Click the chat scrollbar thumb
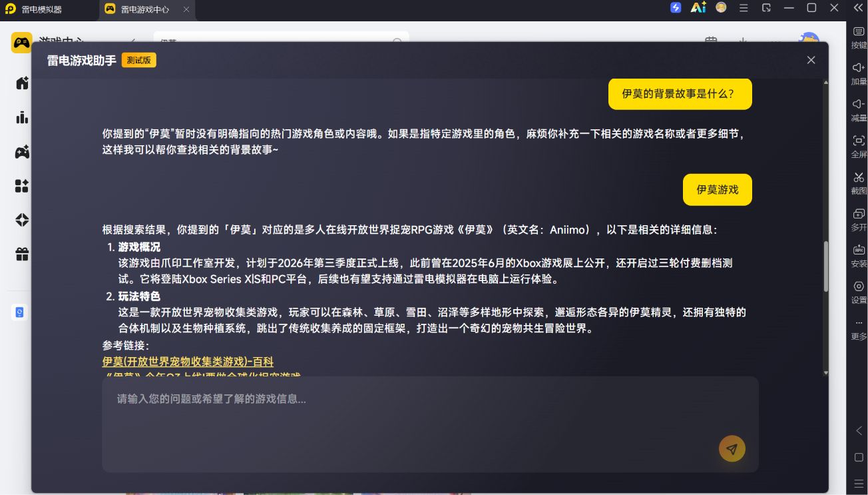The image size is (868, 495). coord(826,266)
